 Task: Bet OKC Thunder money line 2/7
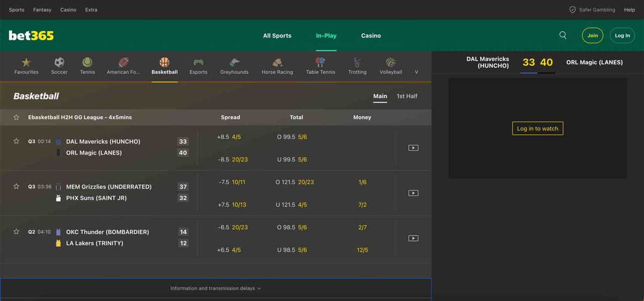[x=362, y=227]
